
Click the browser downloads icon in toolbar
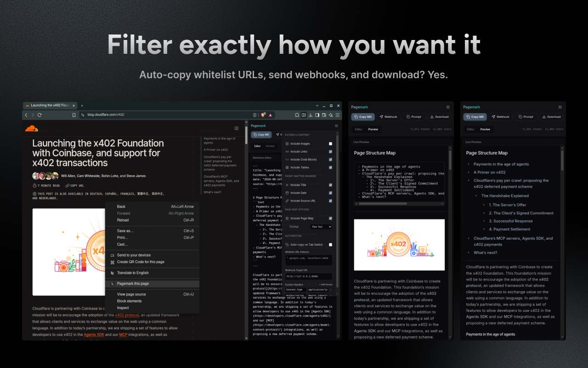(311, 115)
